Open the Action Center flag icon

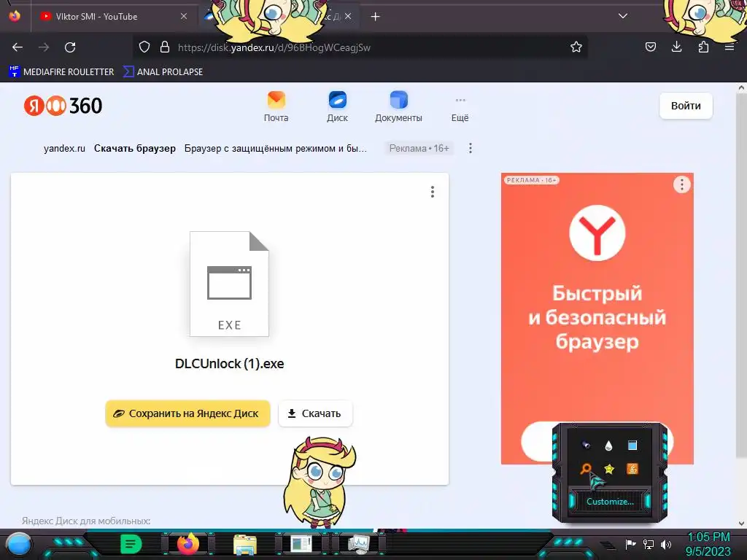point(631,544)
